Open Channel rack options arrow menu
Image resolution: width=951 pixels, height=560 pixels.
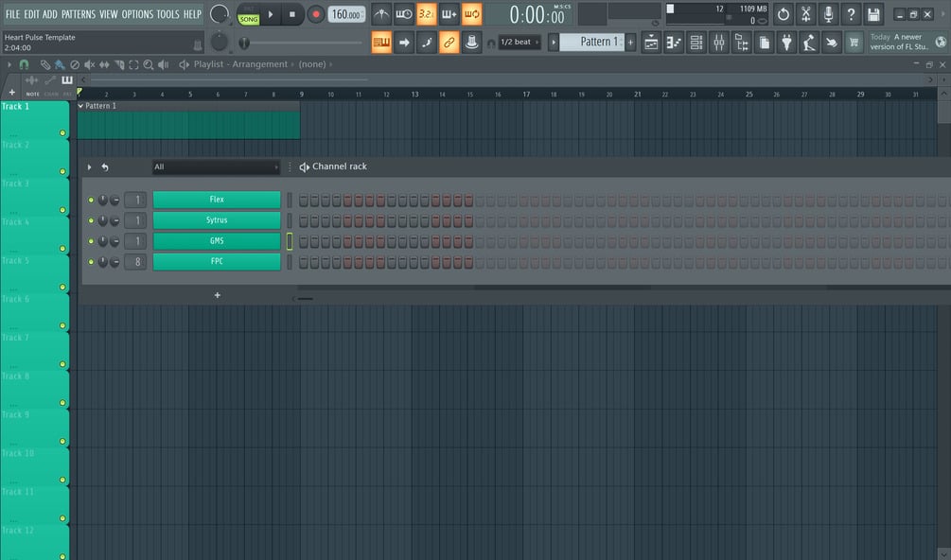89,166
